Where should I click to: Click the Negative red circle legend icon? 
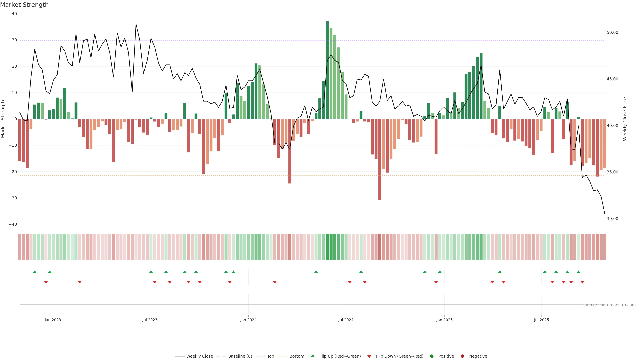[x=462, y=356]
